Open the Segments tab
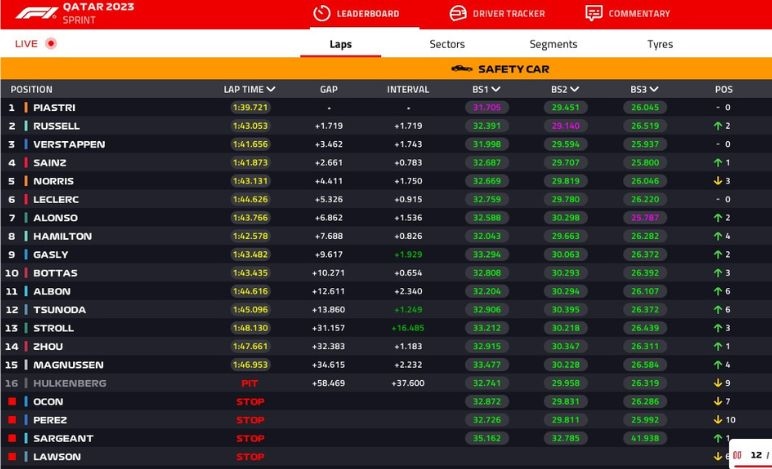The height and width of the screenshot is (469, 772). (x=553, y=44)
